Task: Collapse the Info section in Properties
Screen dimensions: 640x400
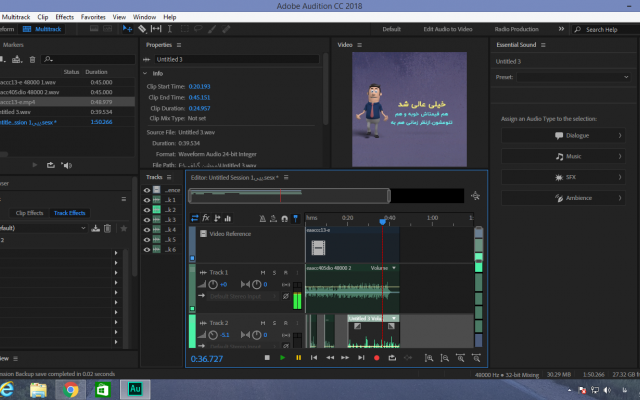Action: 145,73
